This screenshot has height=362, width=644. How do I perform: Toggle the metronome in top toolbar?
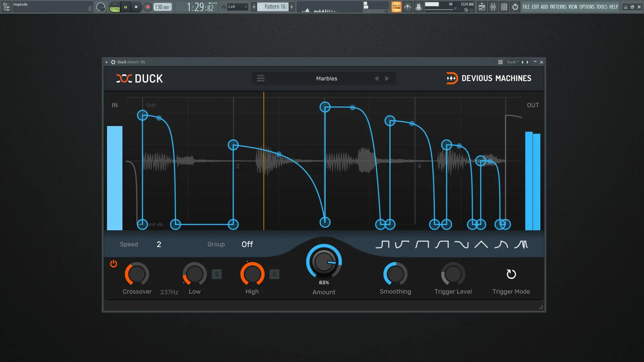coord(407,7)
